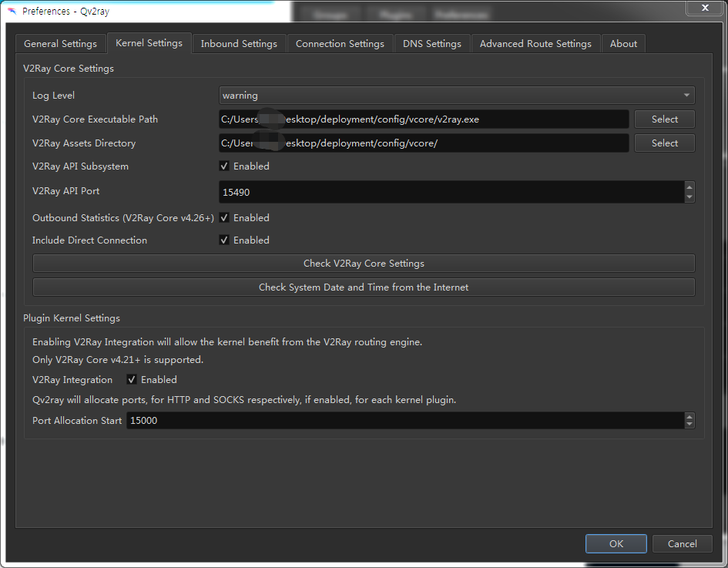728x568 pixels.
Task: Increase the V2Ray API Port value
Action: pos(689,187)
